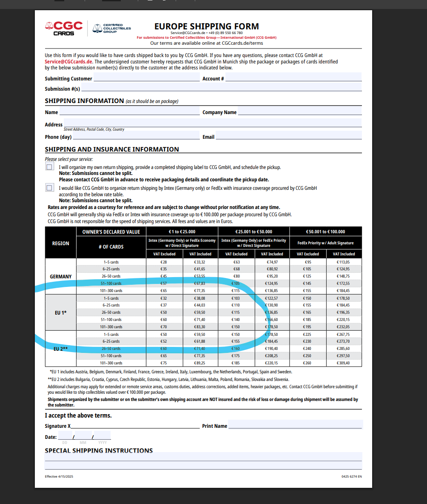Viewport: 427px width, 504px height.
Task: Click the first Special Shipping Instructions line
Action: pyautogui.click(x=203, y=456)
